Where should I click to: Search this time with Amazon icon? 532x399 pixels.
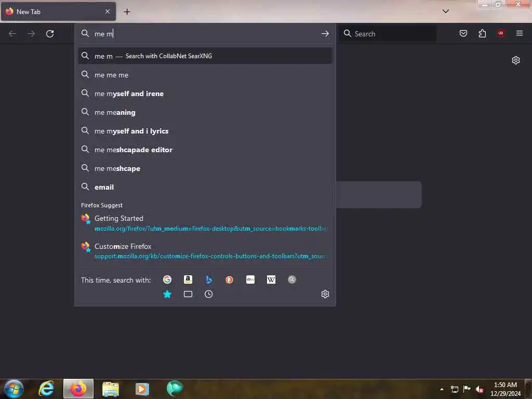188,280
